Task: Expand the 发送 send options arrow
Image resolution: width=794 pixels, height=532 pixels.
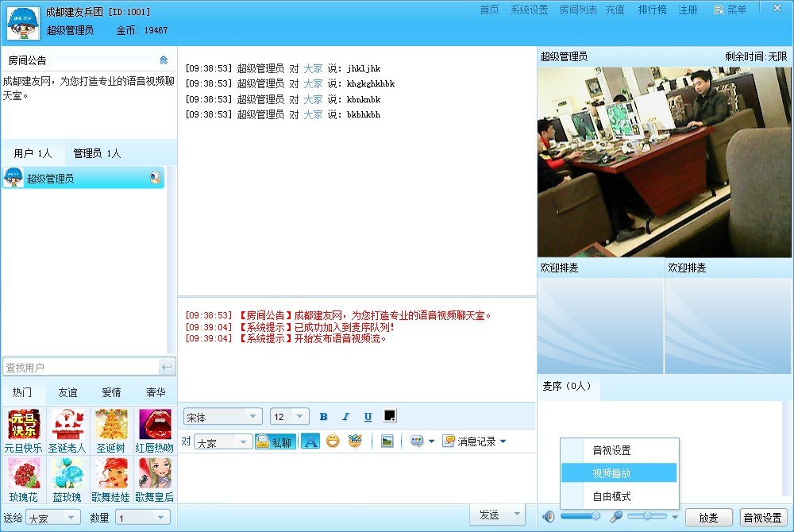Action: [517, 515]
